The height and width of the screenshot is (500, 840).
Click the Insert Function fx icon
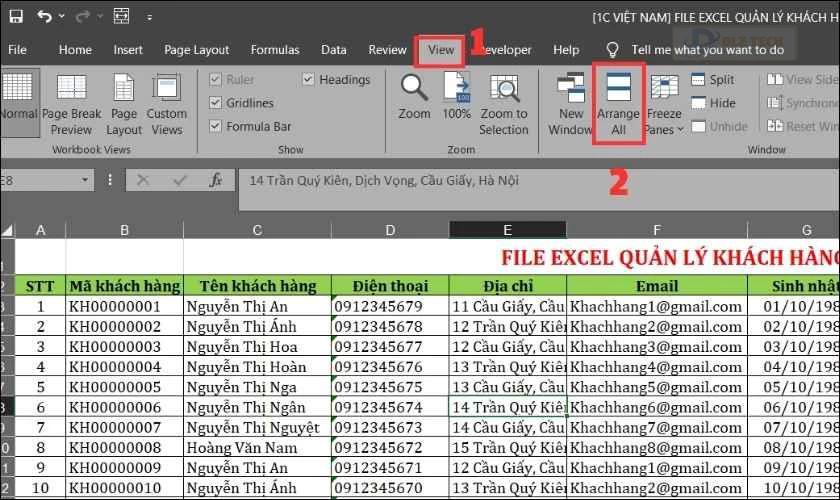pos(215,180)
